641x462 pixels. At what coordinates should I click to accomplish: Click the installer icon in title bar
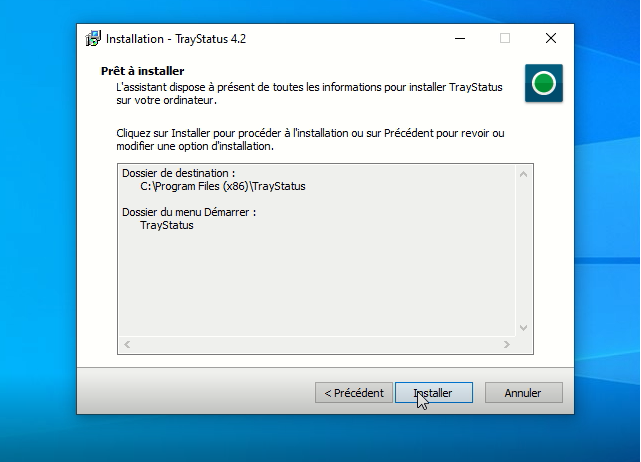93,38
